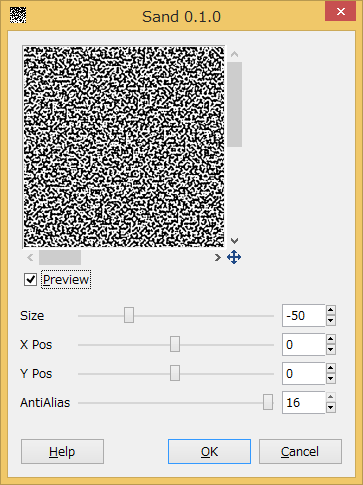
Task: Confirm with the OK button
Action: coord(209,452)
